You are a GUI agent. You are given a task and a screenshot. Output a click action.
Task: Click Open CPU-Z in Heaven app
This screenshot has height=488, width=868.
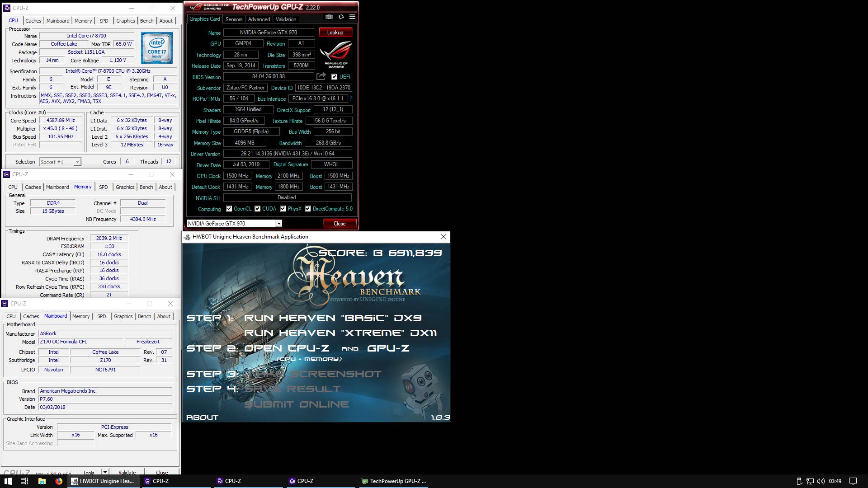(287, 348)
